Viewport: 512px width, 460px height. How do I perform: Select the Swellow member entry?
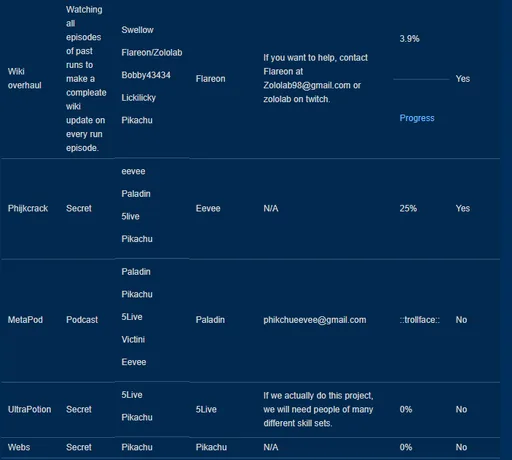(137, 30)
